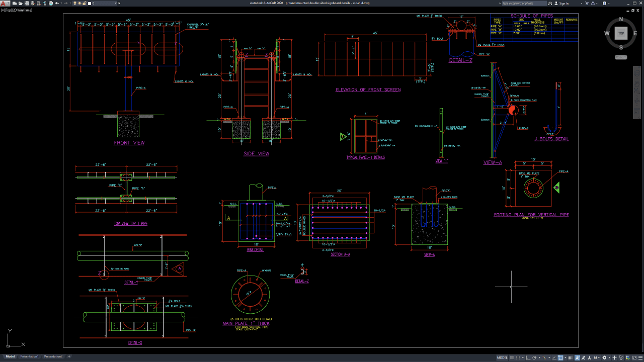Click the Plot printer icon
This screenshot has height=362, width=644.
click(x=51, y=3)
